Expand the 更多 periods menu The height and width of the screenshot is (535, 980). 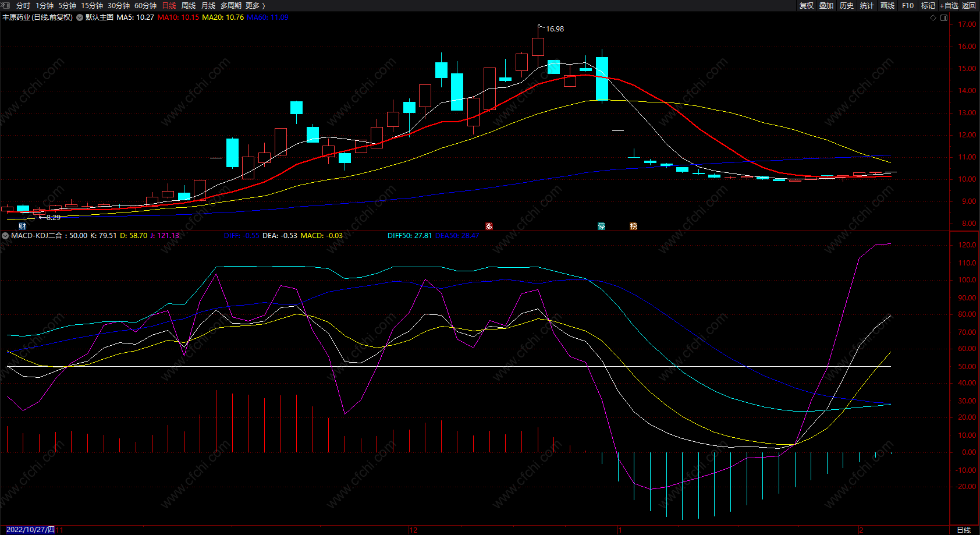255,5
